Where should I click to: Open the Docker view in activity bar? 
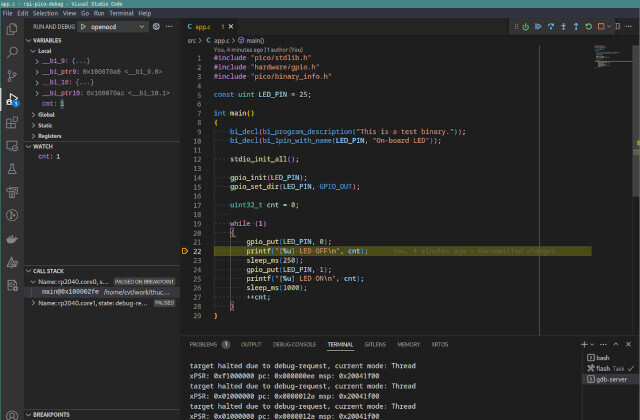click(x=12, y=239)
